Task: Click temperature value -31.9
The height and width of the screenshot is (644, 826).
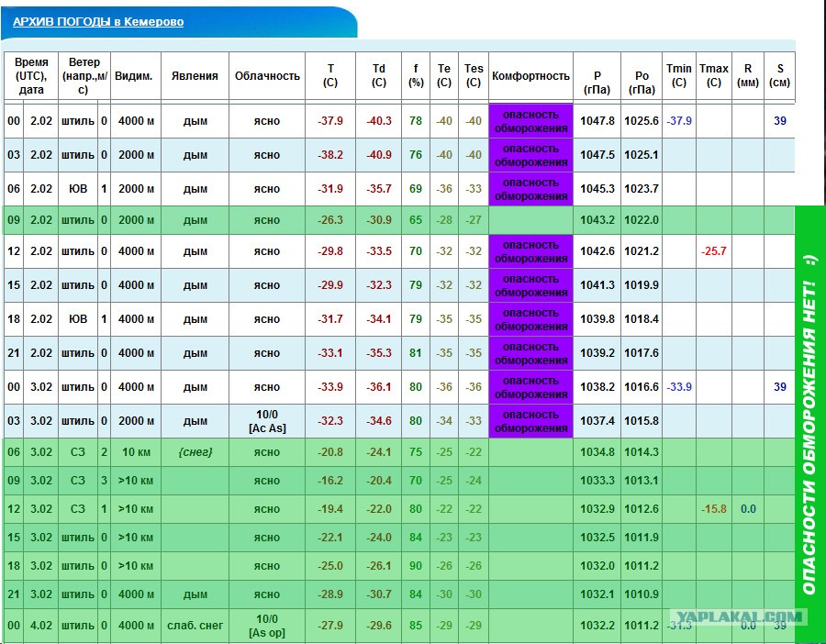Action: click(x=330, y=188)
